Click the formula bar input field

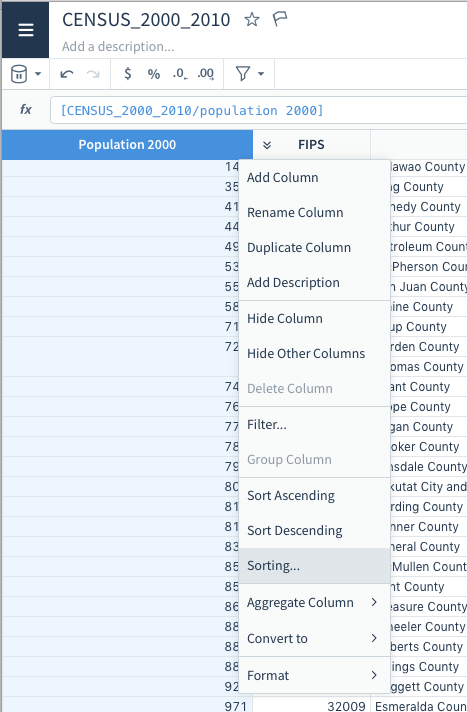coord(259,110)
